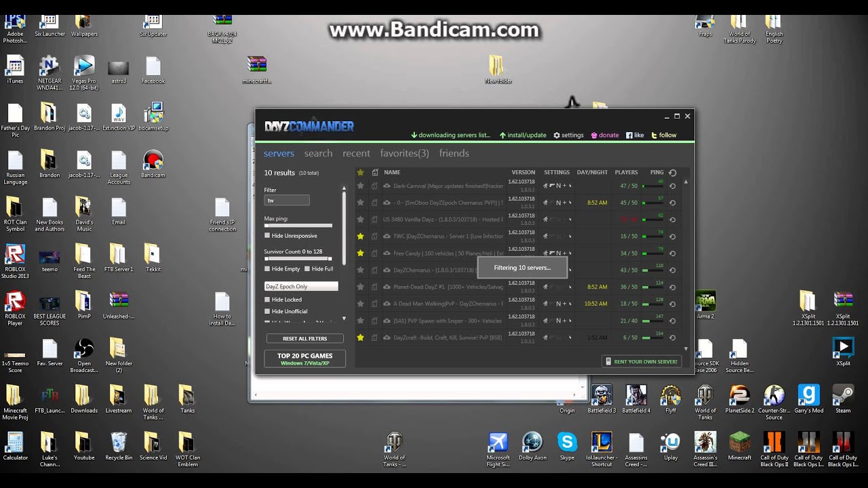Expand more filter options with the down arrow
This screenshot has height=488, width=868.
(344, 319)
